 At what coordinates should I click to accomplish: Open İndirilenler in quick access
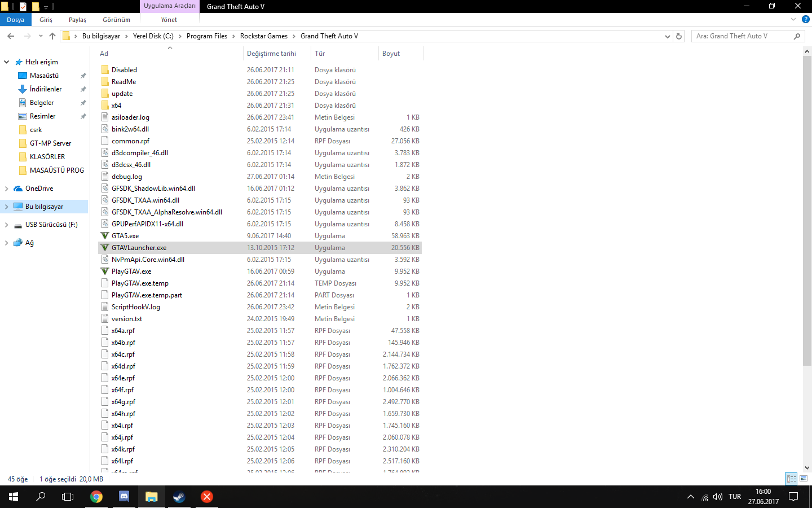(x=46, y=89)
